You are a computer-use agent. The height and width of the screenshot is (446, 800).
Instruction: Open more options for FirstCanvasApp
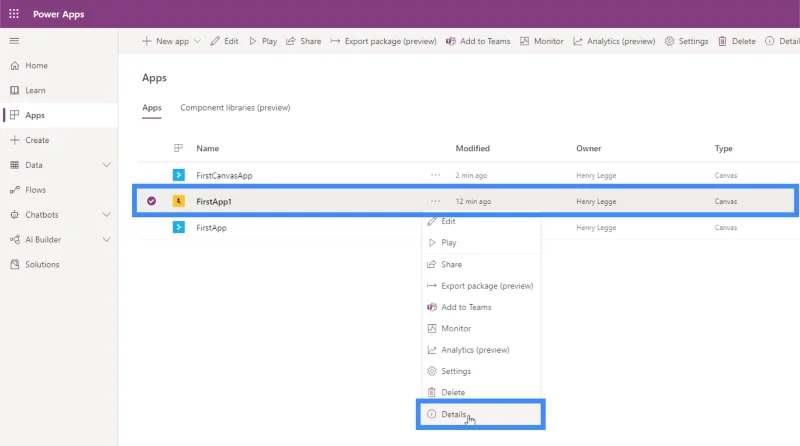coord(435,175)
